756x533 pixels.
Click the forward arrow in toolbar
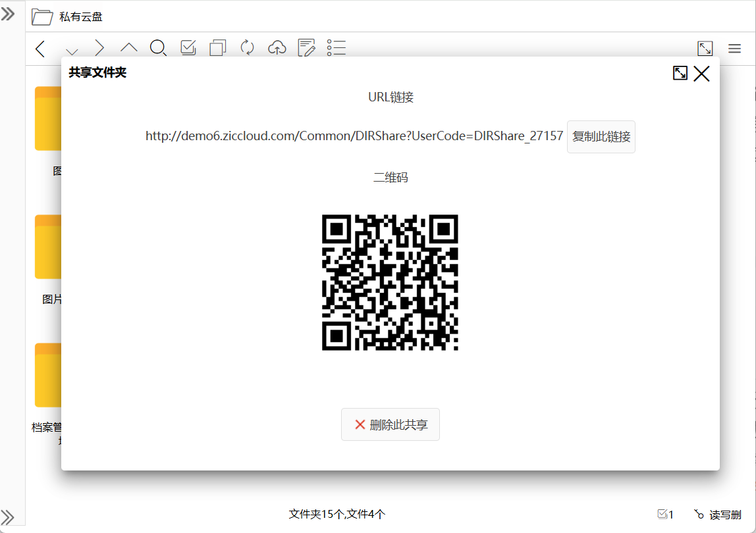(99, 49)
